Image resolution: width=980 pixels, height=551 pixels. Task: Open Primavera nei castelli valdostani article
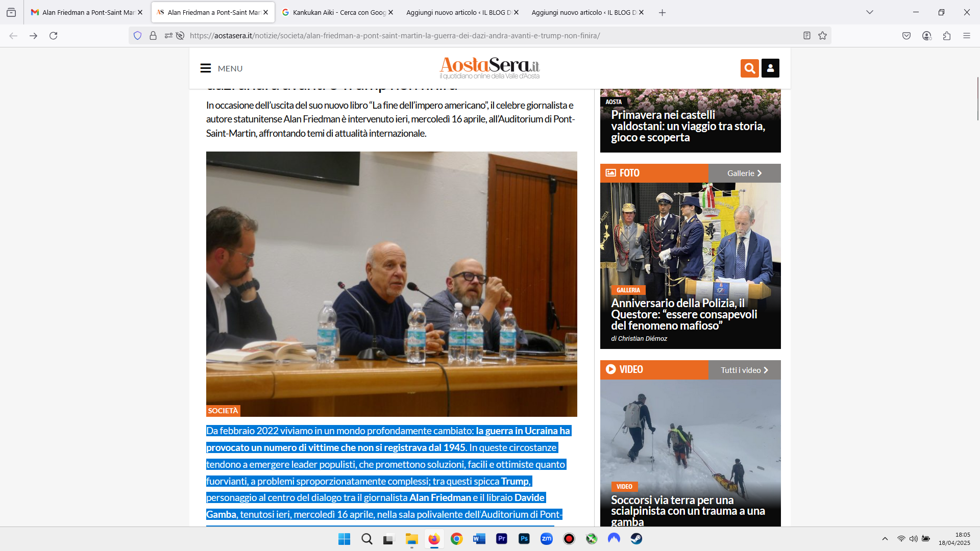(688, 126)
